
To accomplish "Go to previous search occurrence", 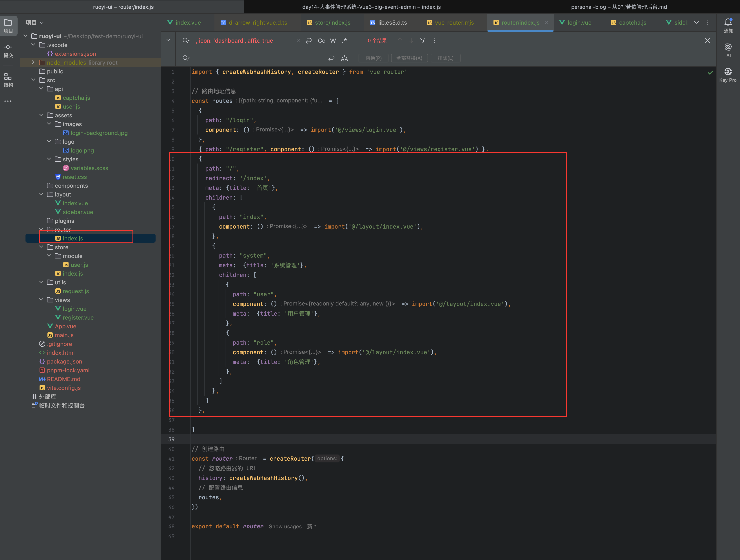I will pos(400,40).
